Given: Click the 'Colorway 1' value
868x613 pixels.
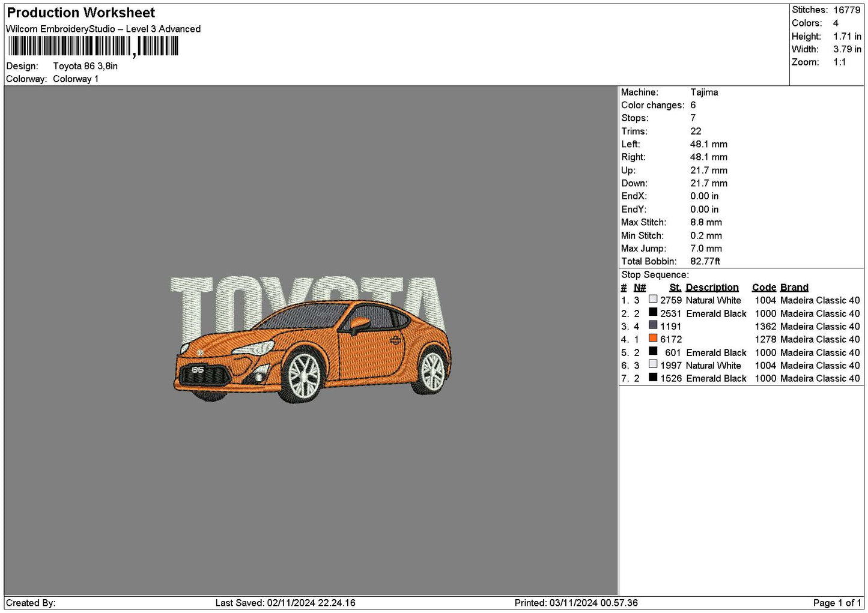Looking at the screenshot, I should click(x=76, y=79).
